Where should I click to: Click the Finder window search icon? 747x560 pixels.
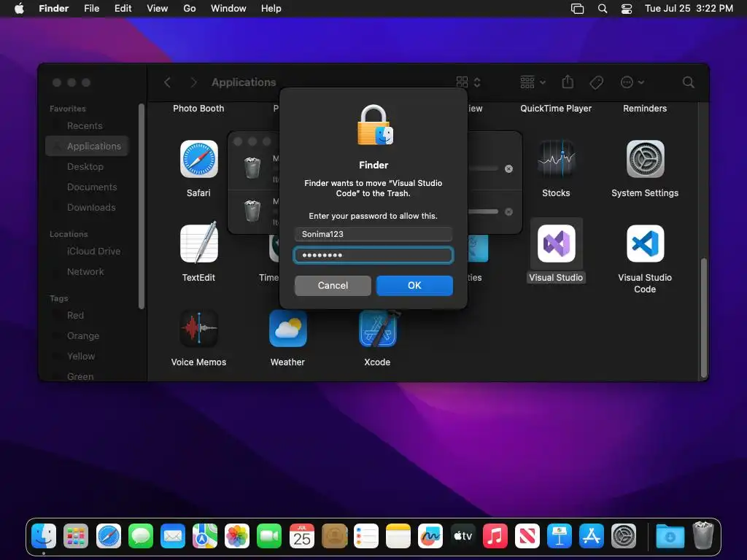[x=688, y=82]
